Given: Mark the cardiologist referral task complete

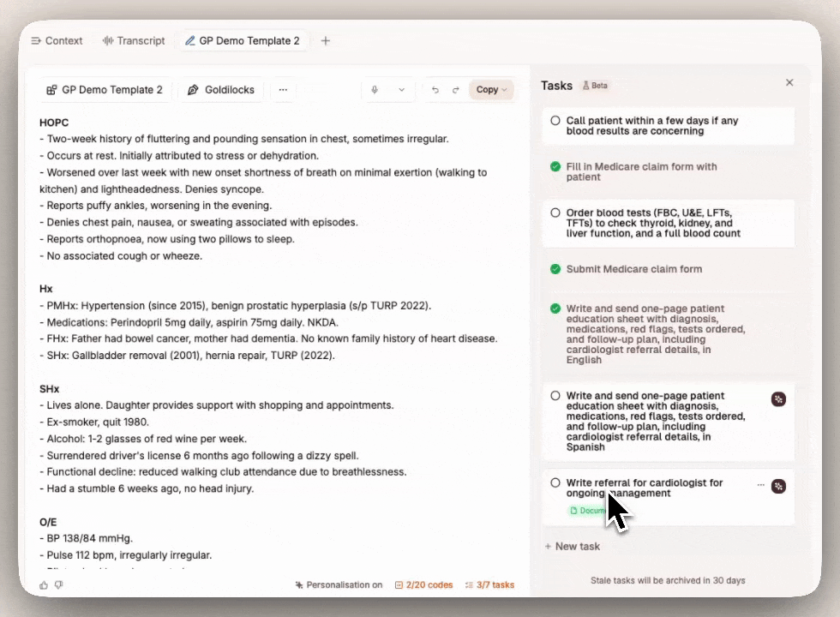Looking at the screenshot, I should click(555, 482).
